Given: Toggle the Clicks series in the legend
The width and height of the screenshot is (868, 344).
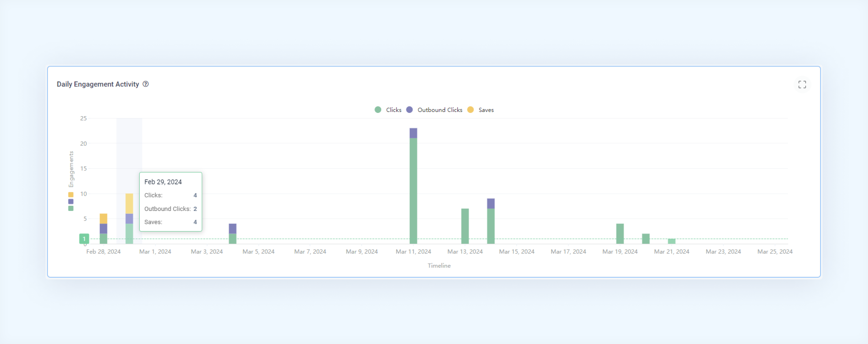Looking at the screenshot, I should pos(388,110).
